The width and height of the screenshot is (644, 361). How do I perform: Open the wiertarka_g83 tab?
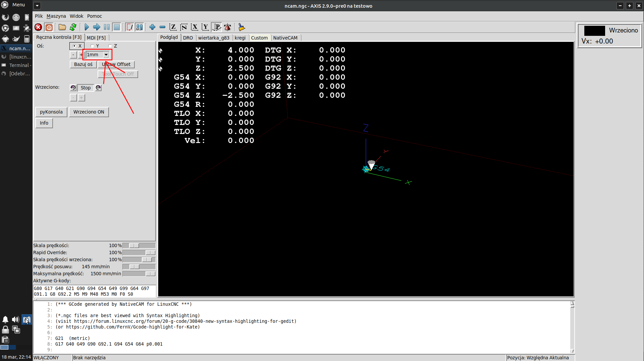point(214,38)
